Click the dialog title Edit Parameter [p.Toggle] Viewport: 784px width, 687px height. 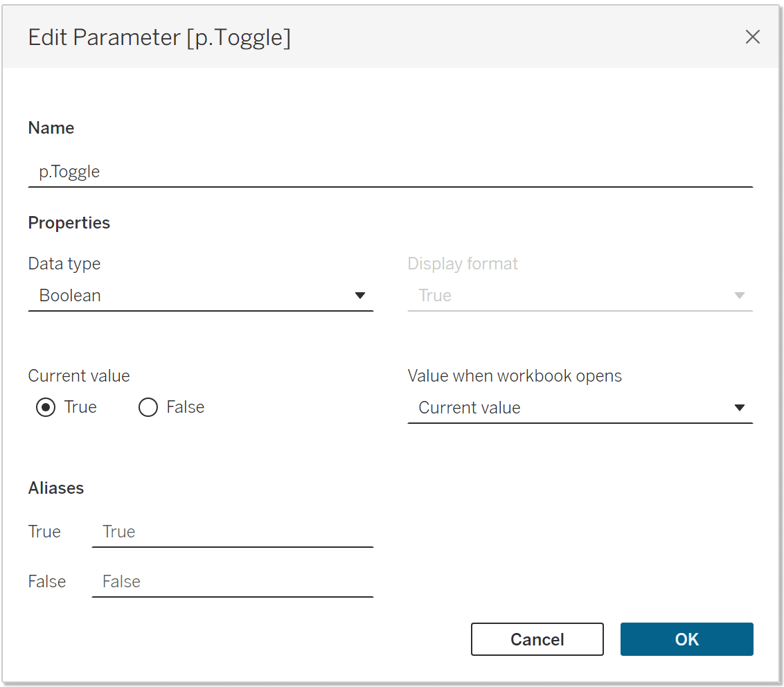click(159, 38)
